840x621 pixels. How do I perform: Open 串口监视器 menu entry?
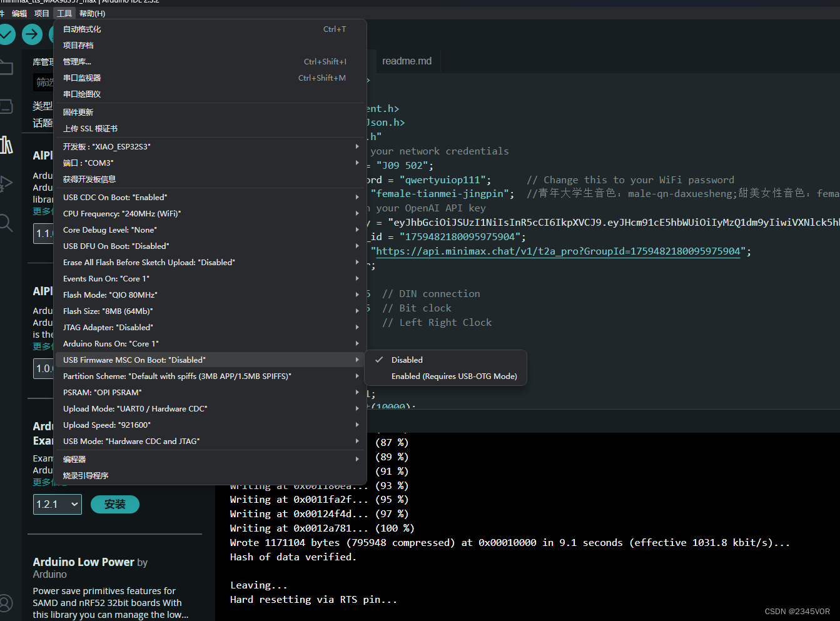point(210,78)
